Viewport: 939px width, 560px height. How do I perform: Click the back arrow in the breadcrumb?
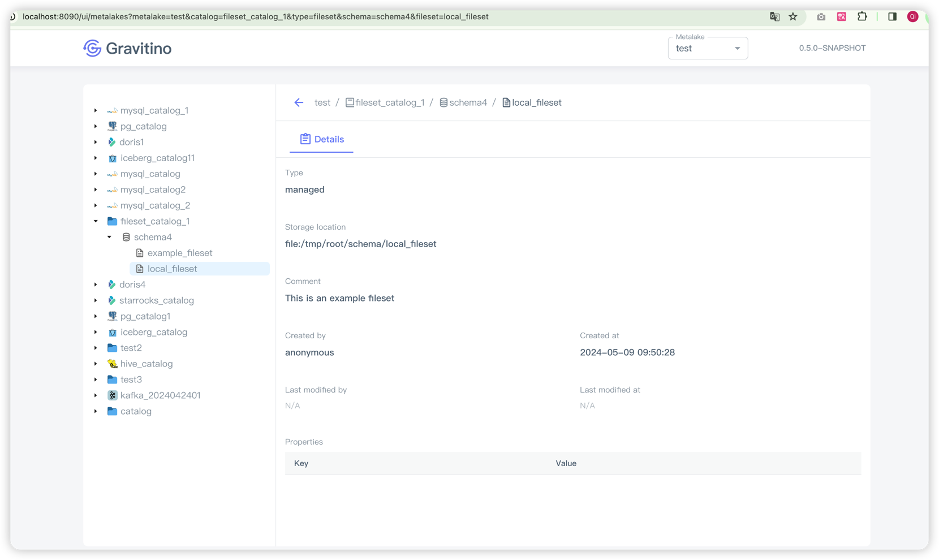click(x=299, y=102)
